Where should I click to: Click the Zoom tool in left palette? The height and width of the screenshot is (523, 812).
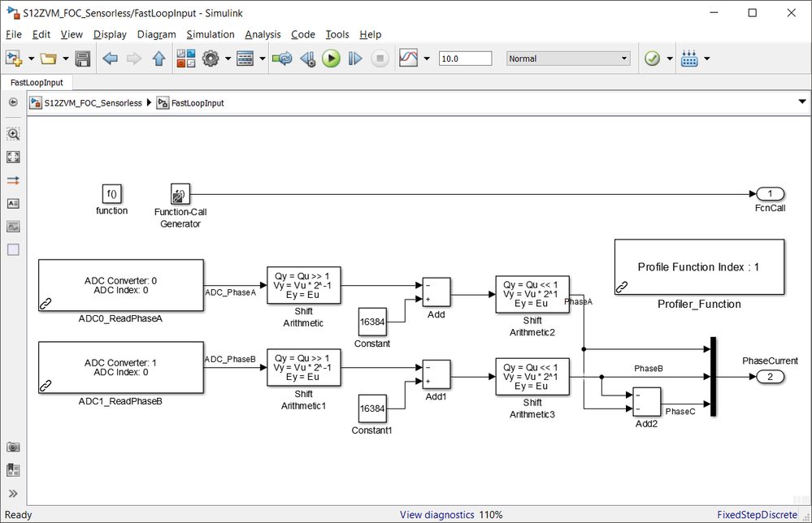pos(13,134)
